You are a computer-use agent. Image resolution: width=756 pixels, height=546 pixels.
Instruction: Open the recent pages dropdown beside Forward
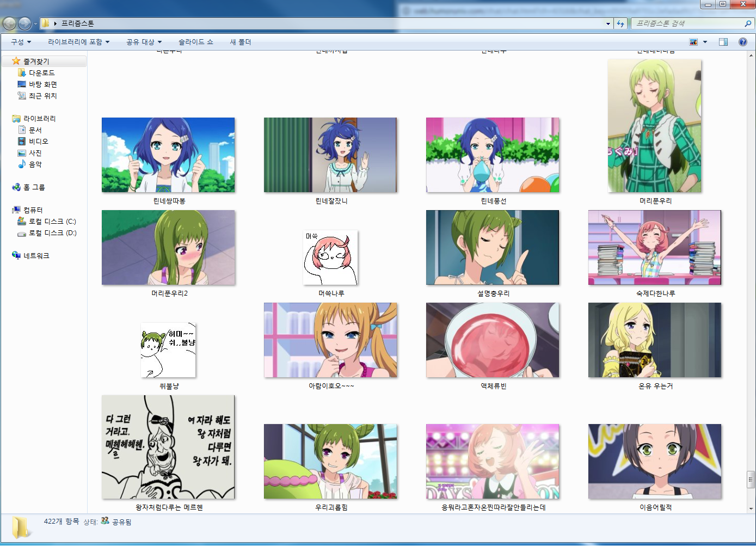(35, 24)
